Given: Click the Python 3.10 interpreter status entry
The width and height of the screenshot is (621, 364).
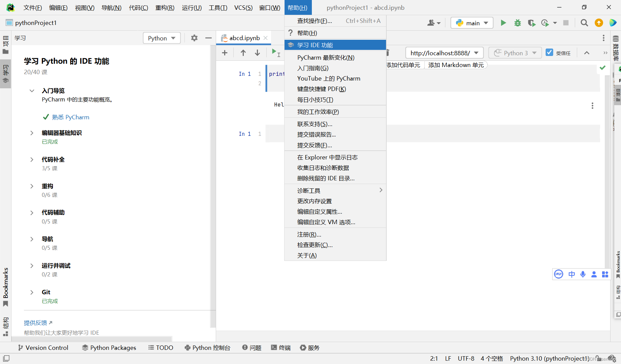Looking at the screenshot, I should [x=550, y=359].
